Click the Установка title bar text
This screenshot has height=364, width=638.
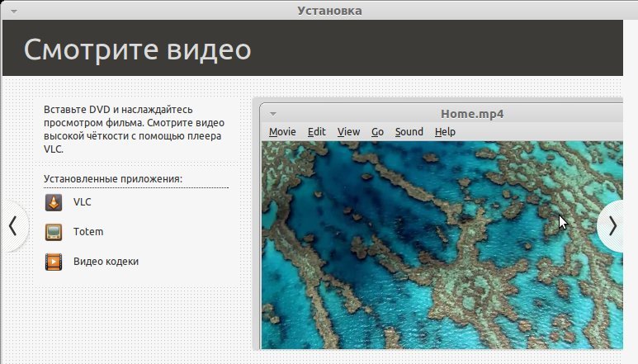coord(329,11)
